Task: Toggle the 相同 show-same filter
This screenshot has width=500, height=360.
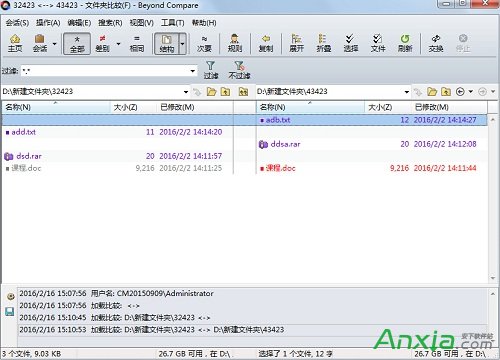Action: (137, 43)
